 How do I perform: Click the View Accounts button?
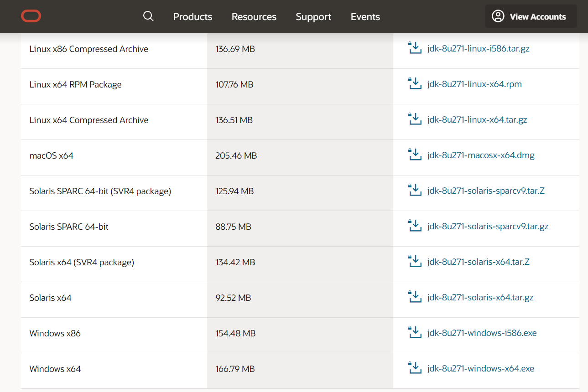coord(531,17)
